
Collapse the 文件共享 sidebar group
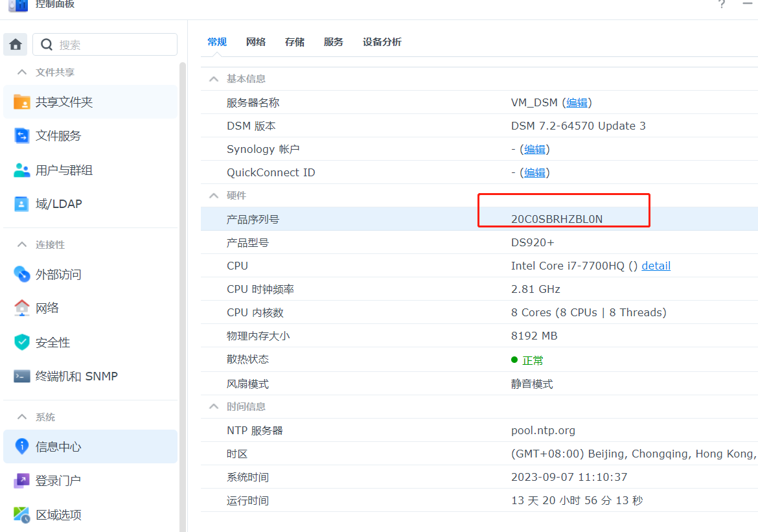tap(22, 73)
